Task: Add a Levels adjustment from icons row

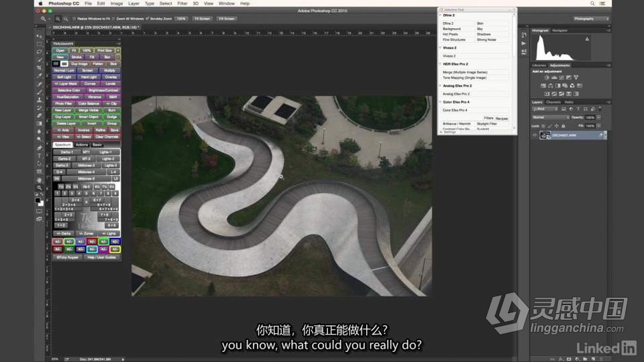Action: pos(554,78)
